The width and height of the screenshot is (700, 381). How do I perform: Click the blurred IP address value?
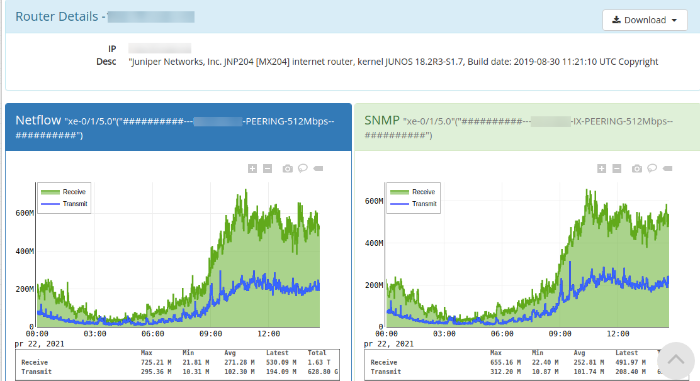click(159, 48)
